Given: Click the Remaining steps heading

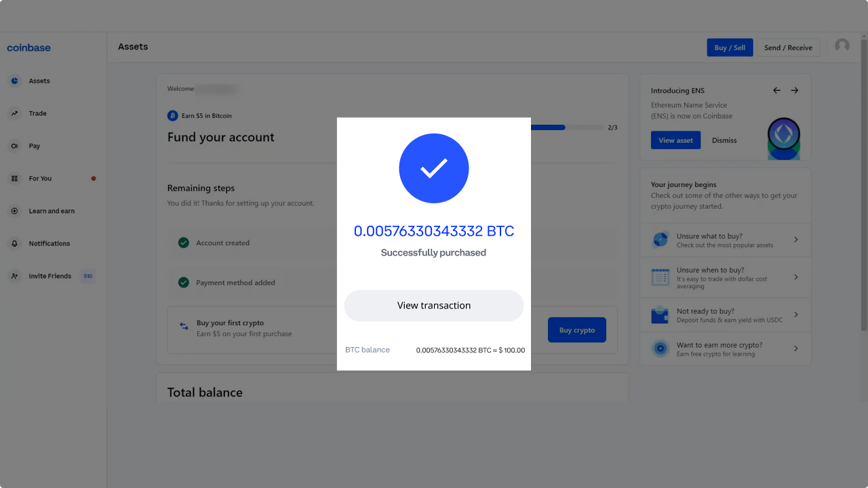Looking at the screenshot, I should (201, 188).
